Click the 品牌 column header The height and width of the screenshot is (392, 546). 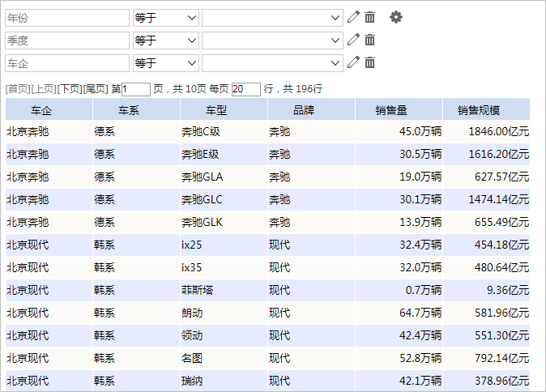click(311, 109)
